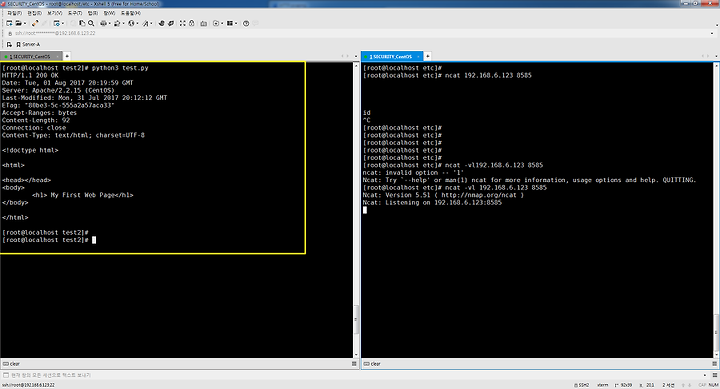Open the last menu in the menu bar
This screenshot has width=720, height=389.
131,13
